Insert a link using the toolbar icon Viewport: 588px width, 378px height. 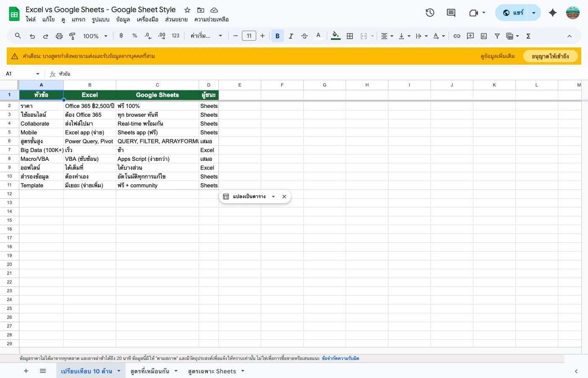tap(457, 36)
